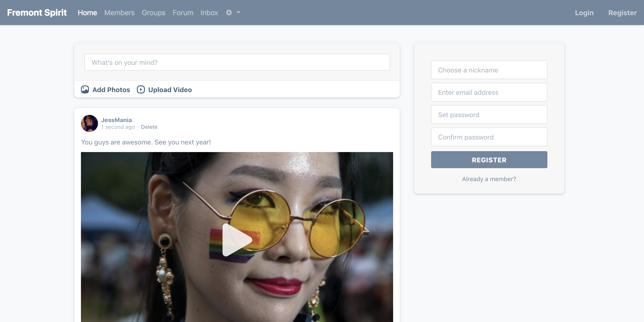
Task: Open the Inbox
Action: 209,13
